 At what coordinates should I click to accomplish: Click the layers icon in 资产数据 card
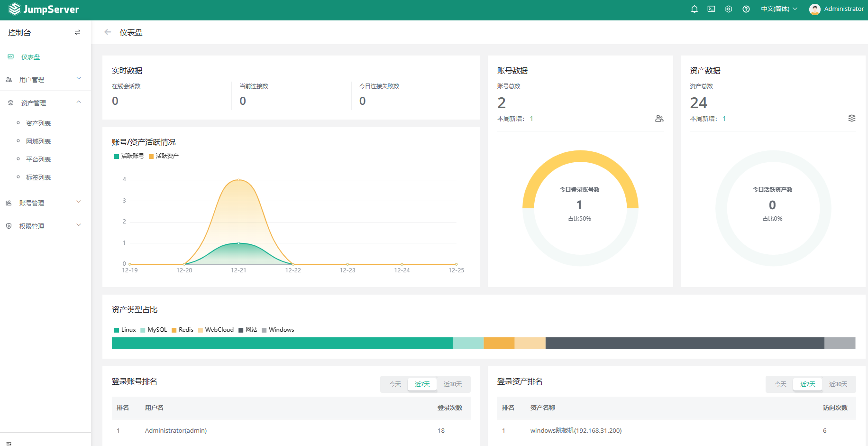tap(852, 118)
